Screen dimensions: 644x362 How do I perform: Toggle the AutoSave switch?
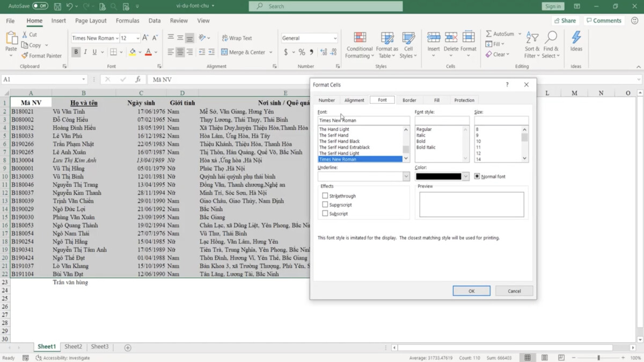[40, 6]
